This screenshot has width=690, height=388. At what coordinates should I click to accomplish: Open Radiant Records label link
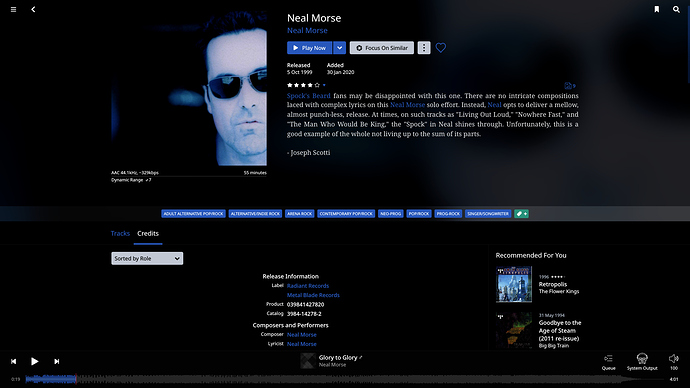pyautogui.click(x=308, y=286)
